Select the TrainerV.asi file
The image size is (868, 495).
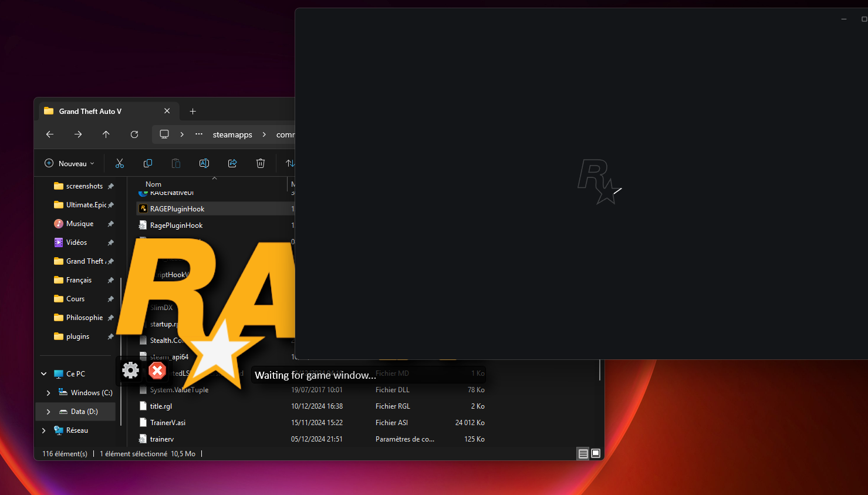point(168,423)
